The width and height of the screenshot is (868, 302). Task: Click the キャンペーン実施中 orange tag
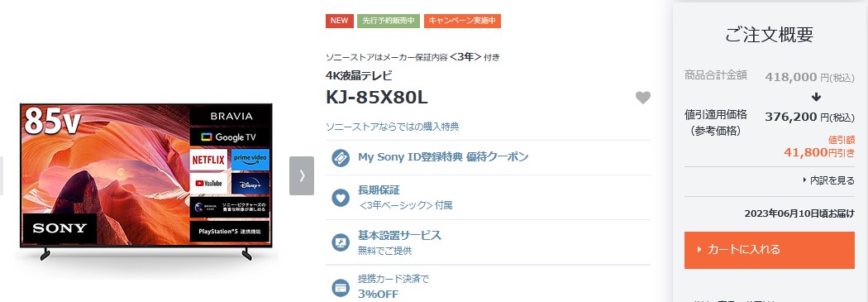pyautogui.click(x=462, y=21)
